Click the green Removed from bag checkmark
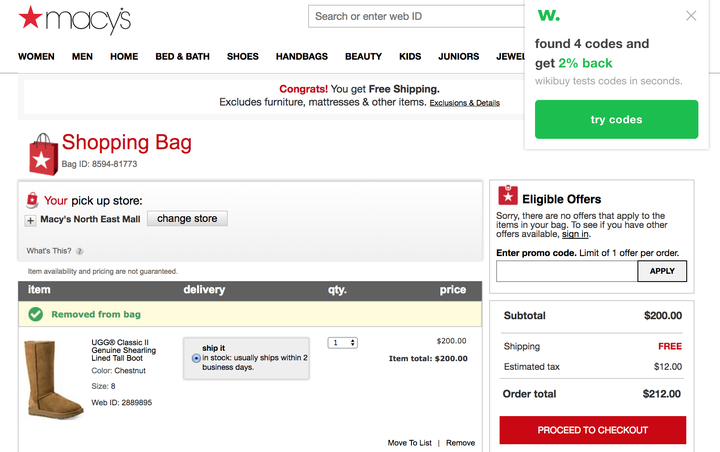This screenshot has height=452, width=720. click(x=35, y=314)
